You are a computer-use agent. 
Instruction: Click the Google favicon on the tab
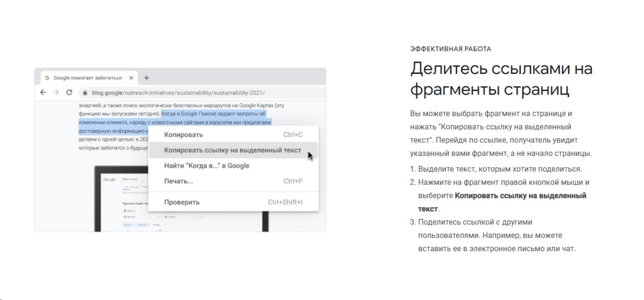[x=47, y=78]
